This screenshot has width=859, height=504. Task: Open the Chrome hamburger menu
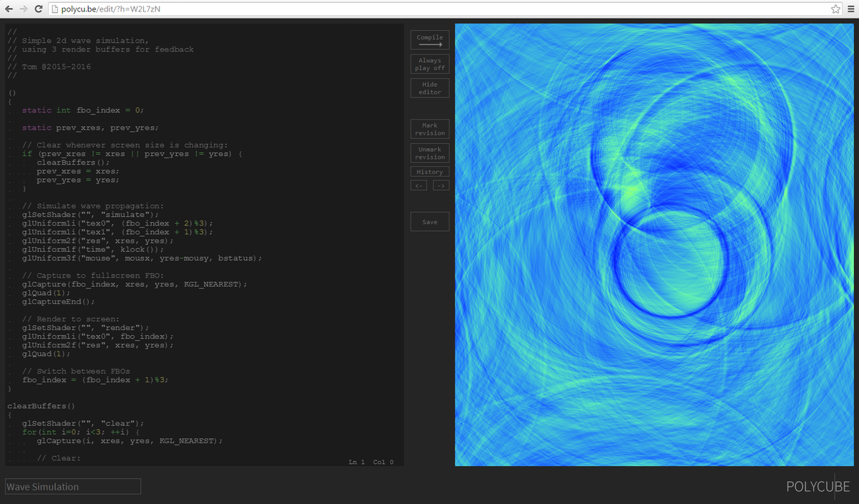pyautogui.click(x=850, y=8)
